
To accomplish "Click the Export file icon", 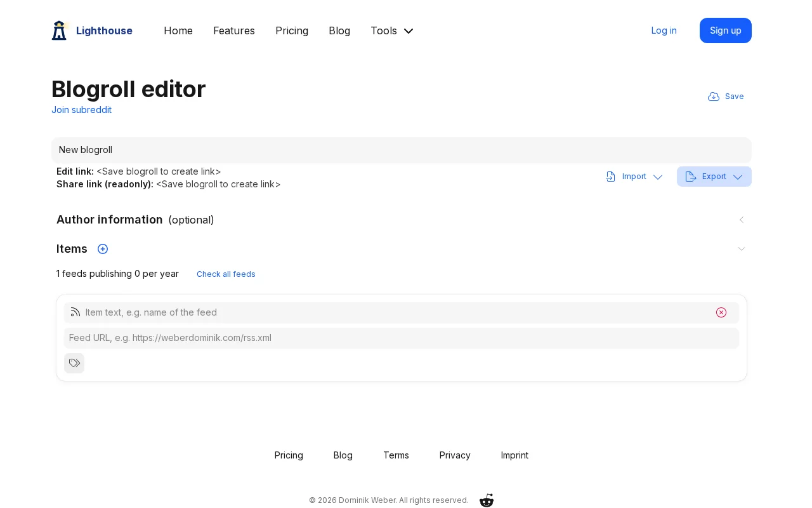I will (691, 177).
